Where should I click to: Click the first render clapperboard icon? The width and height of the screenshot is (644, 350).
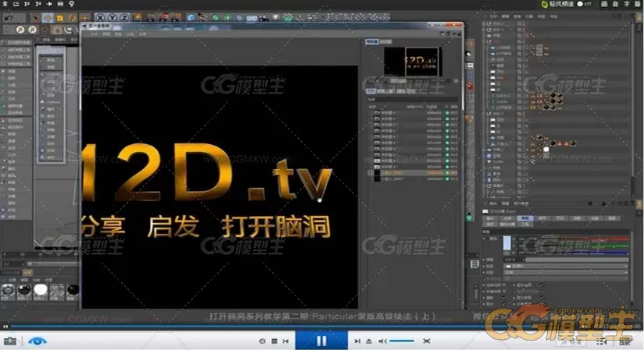point(151,18)
